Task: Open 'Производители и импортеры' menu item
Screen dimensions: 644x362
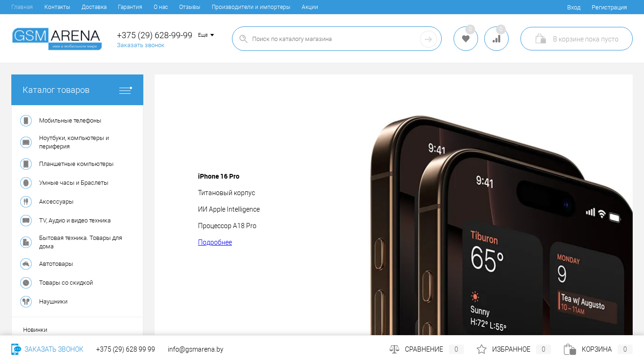Action: click(251, 7)
